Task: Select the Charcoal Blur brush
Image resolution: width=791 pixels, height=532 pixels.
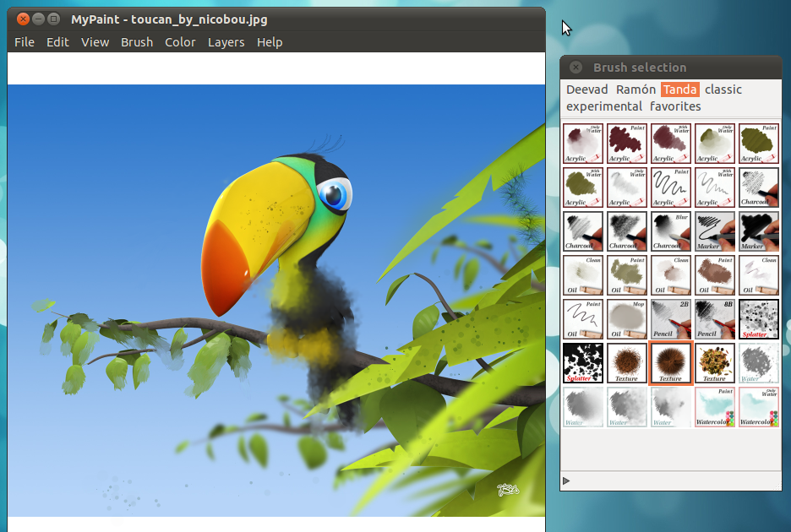Action: click(671, 231)
